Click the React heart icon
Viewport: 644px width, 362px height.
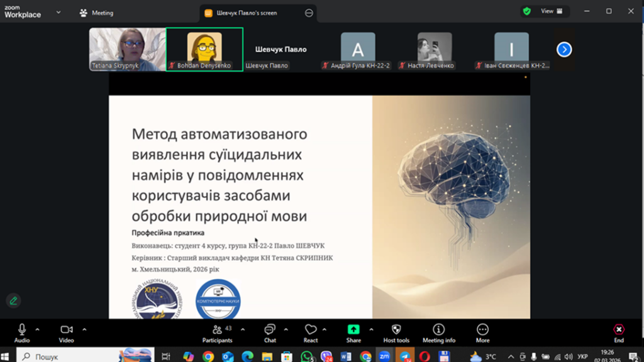311,333
